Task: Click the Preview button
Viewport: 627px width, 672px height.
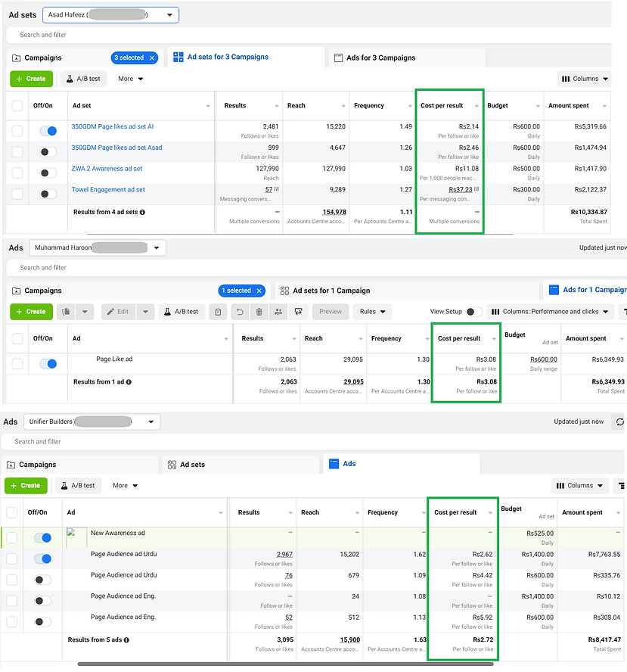Action: (x=331, y=312)
